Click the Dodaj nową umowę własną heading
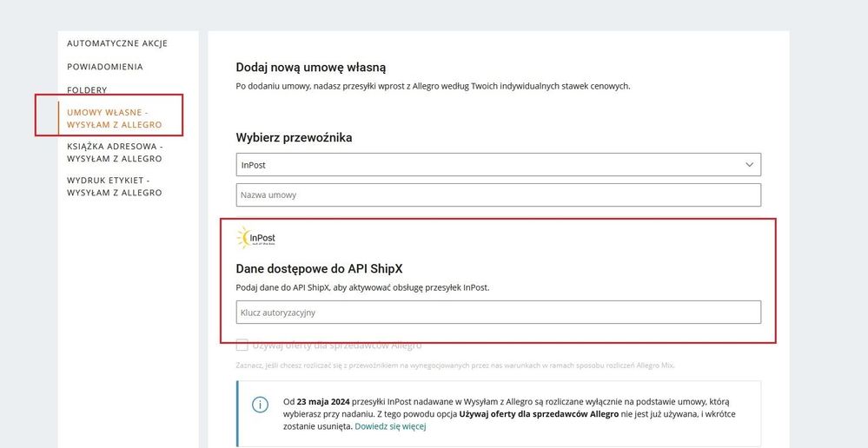 311,67
